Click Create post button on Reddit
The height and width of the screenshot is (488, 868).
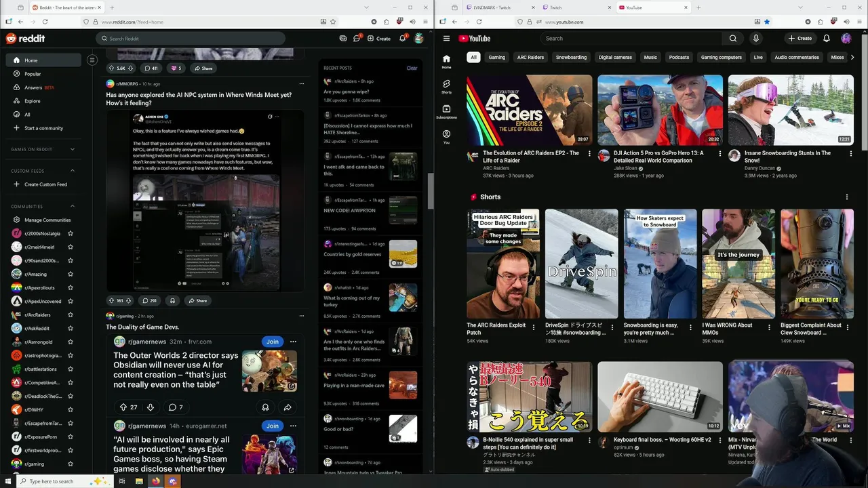(379, 39)
